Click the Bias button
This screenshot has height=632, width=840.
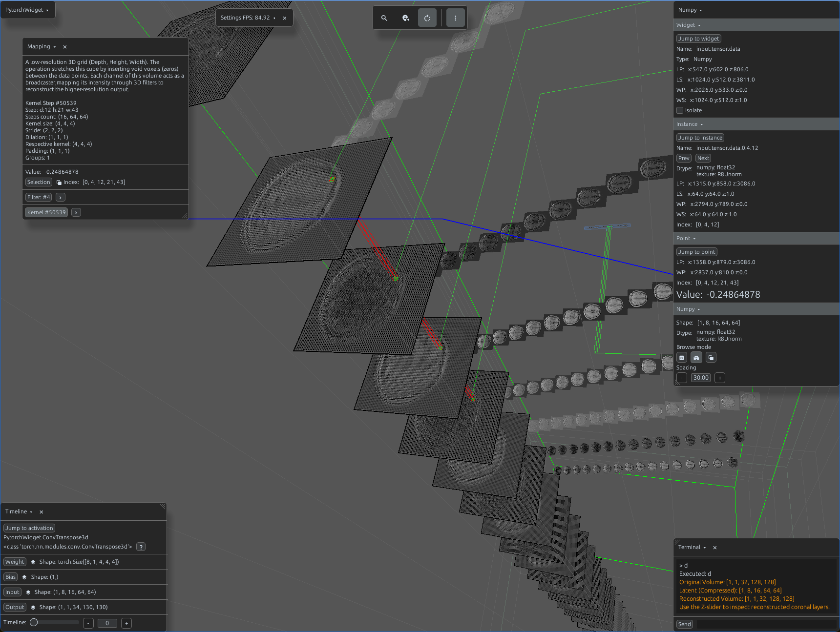click(x=10, y=577)
